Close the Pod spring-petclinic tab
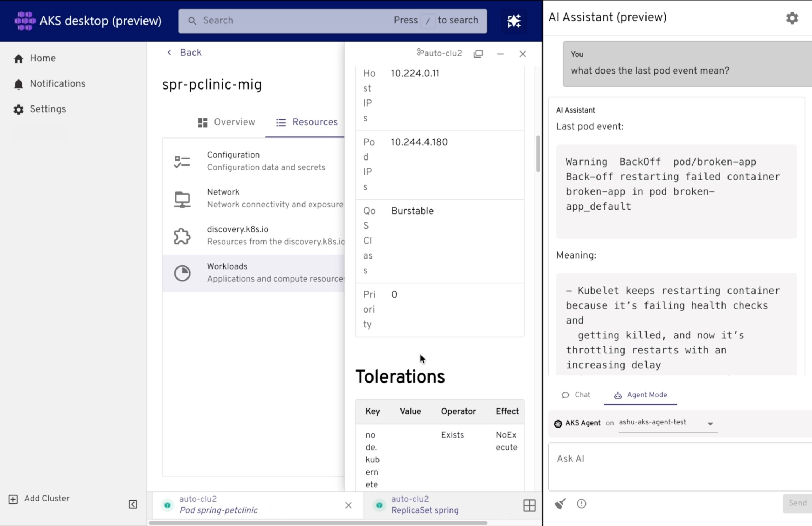 [348, 505]
